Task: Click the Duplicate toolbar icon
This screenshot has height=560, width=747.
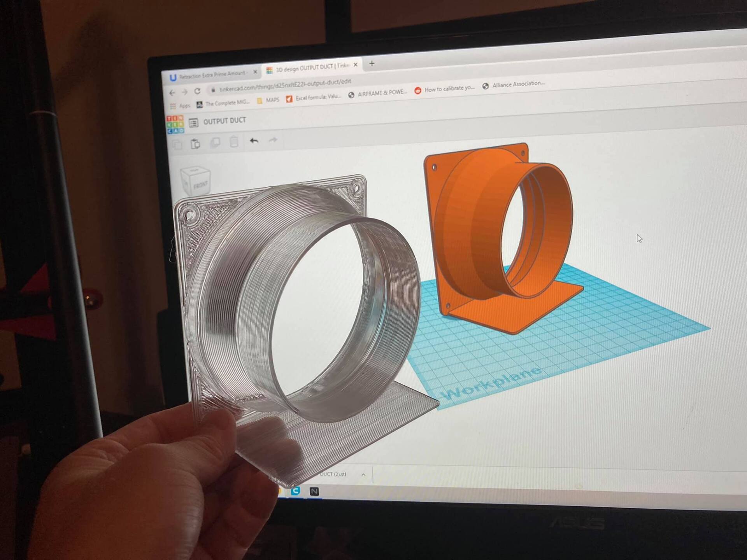Action: 215,143
